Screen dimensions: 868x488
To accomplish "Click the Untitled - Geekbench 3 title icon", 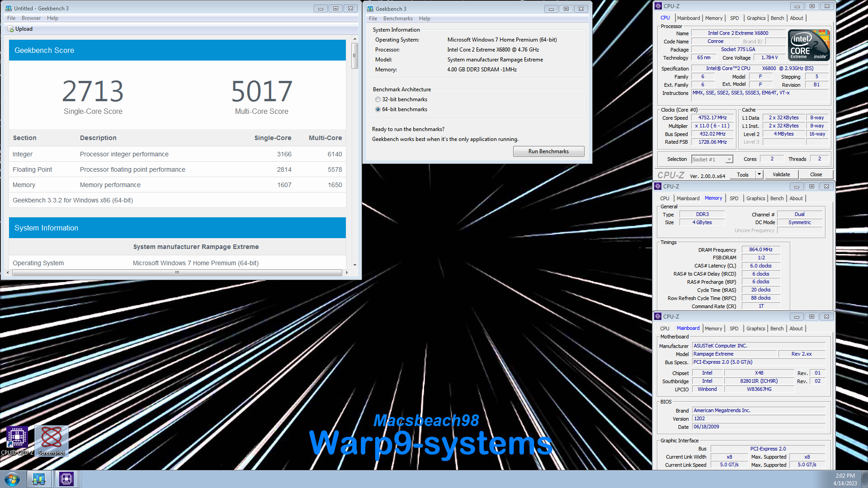I will click(9, 8).
